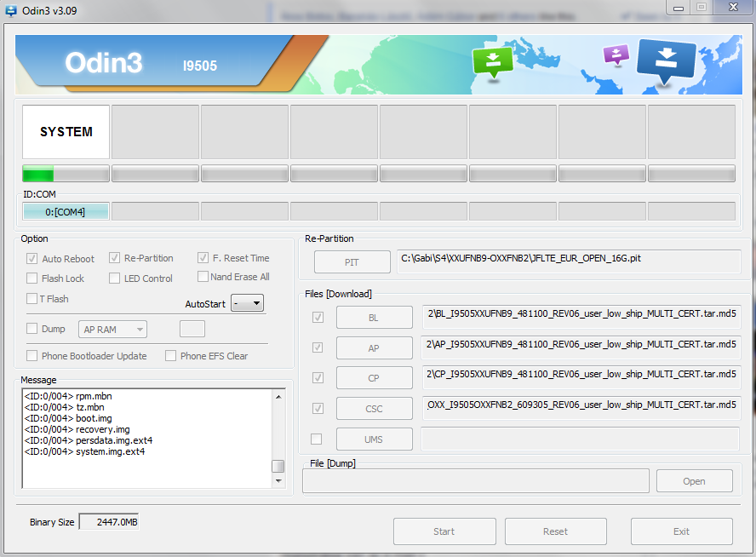Click the UMS file button
The height and width of the screenshot is (557, 756).
pos(374,439)
